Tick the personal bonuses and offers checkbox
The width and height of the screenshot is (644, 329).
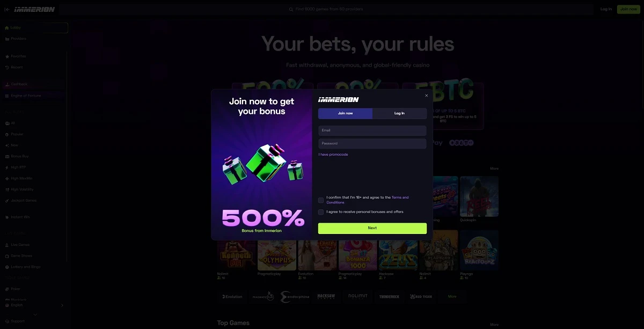coord(321,212)
